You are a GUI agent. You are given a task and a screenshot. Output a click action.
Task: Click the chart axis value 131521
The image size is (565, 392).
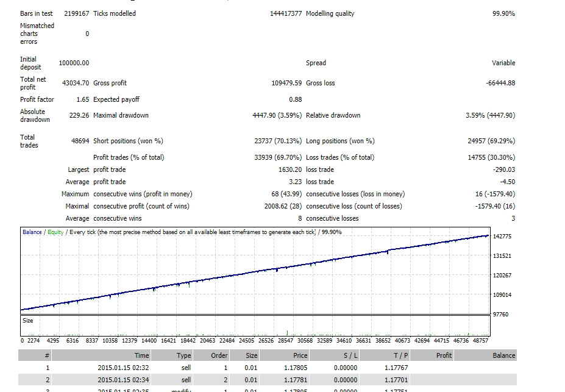point(502,256)
